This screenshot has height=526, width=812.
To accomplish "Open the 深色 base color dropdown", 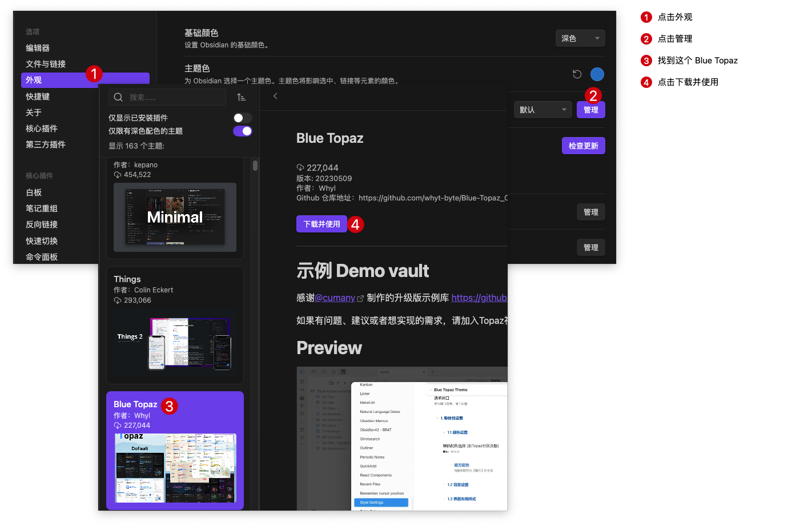I will coord(580,38).
